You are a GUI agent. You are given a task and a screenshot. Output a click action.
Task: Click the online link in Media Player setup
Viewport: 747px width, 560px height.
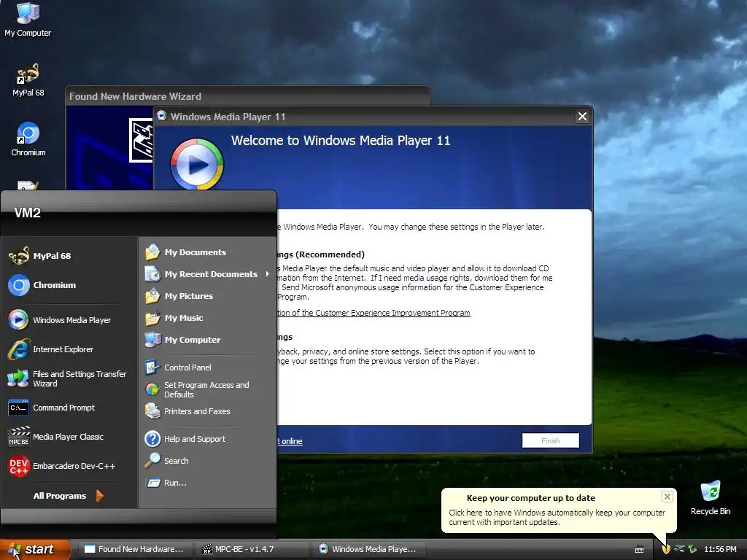pyautogui.click(x=290, y=441)
